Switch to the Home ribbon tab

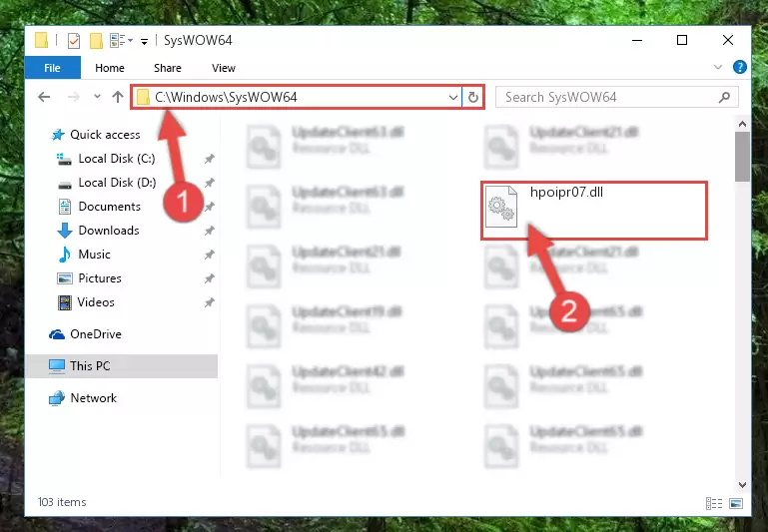(110, 68)
